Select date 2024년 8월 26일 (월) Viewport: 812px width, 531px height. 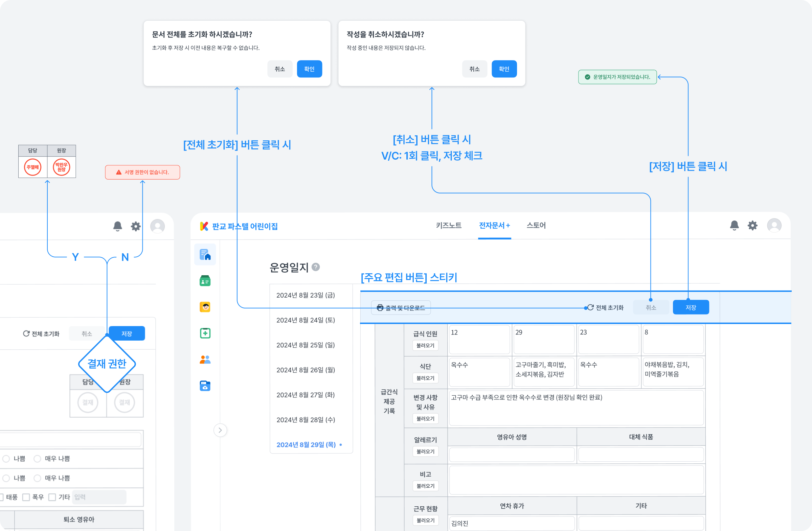click(306, 370)
